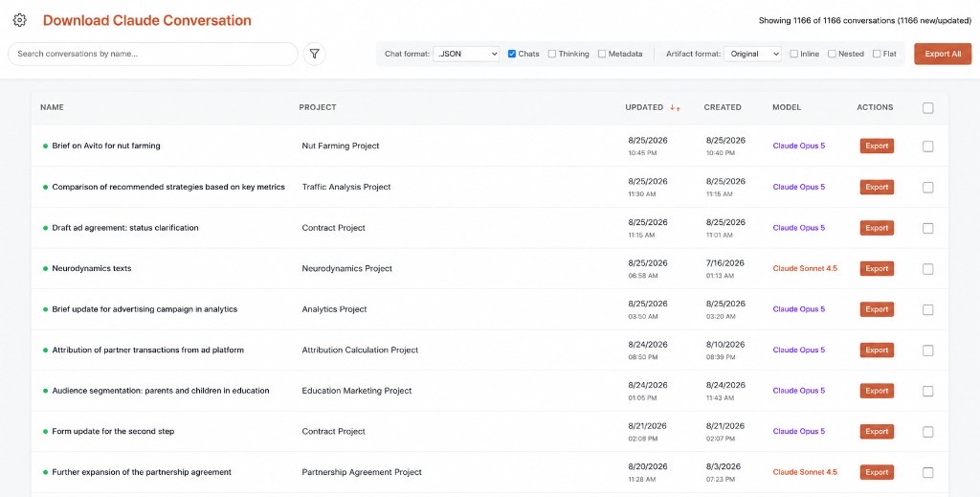This screenshot has width=980, height=497.
Task: Click the Export All button
Action: (x=943, y=54)
